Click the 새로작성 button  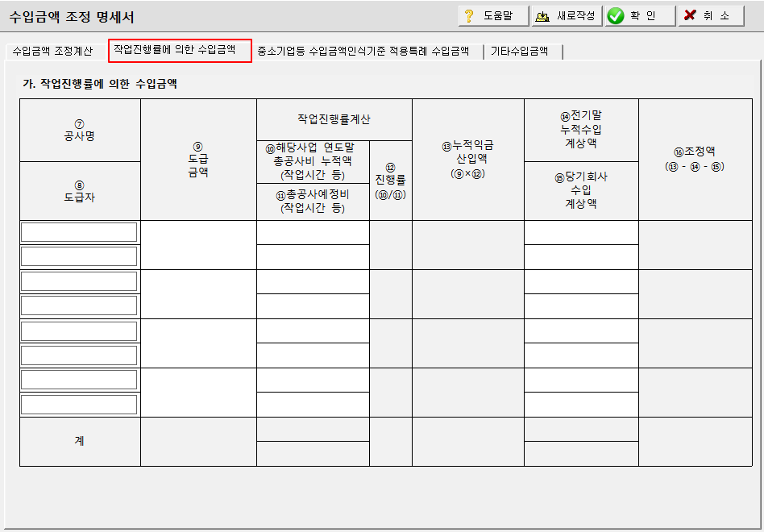pos(567,15)
